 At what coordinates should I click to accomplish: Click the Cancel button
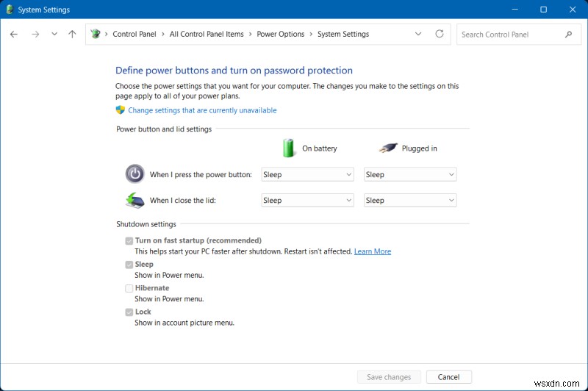click(449, 377)
